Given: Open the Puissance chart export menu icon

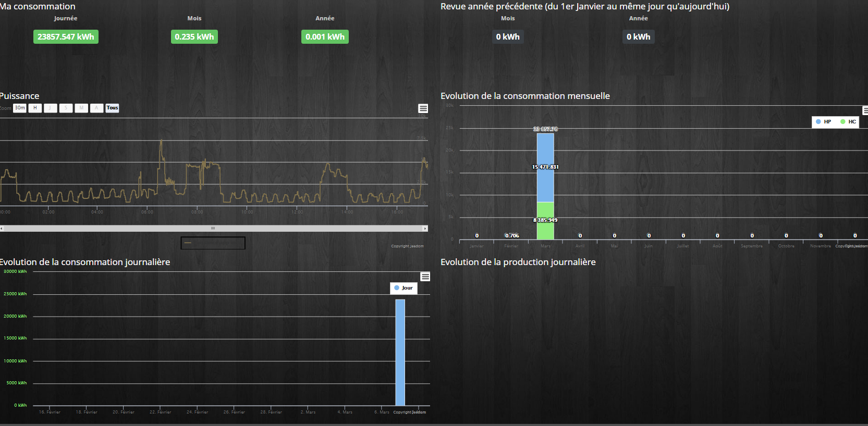Looking at the screenshot, I should coord(423,108).
